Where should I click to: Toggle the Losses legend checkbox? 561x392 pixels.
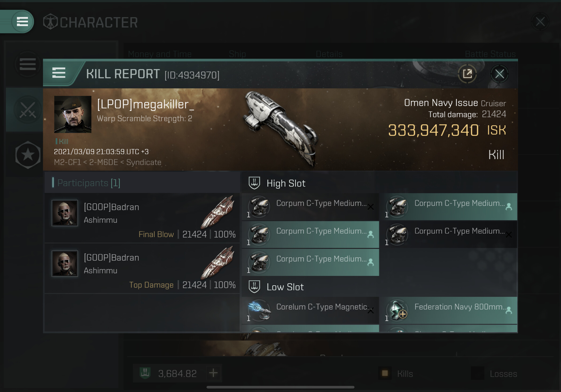(477, 373)
